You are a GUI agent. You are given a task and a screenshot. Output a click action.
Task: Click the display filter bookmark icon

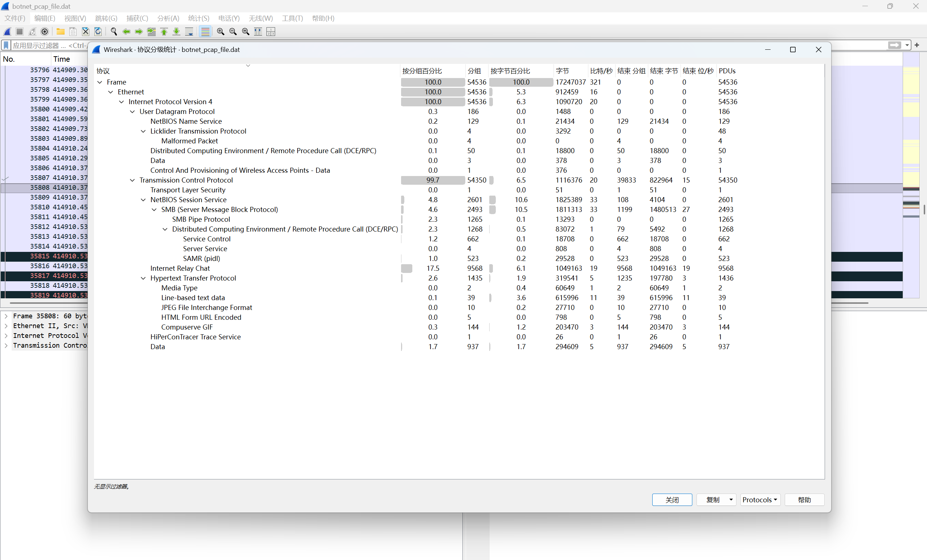pyautogui.click(x=6, y=45)
